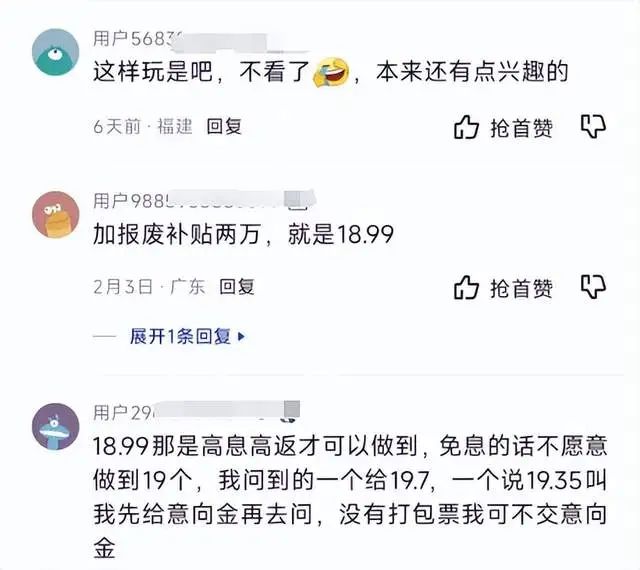Thumbs-up the 加报废补贴两万 comment
The image size is (640, 570).
click(x=466, y=288)
